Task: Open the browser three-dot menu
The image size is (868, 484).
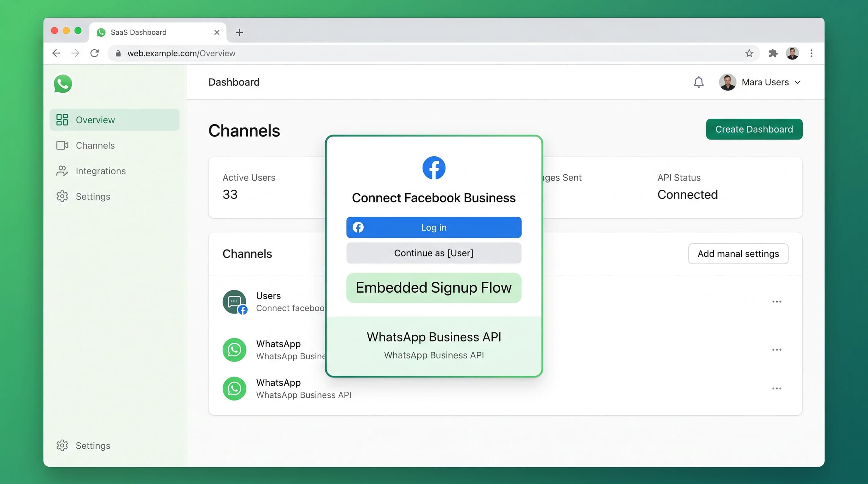Action: pyautogui.click(x=812, y=53)
